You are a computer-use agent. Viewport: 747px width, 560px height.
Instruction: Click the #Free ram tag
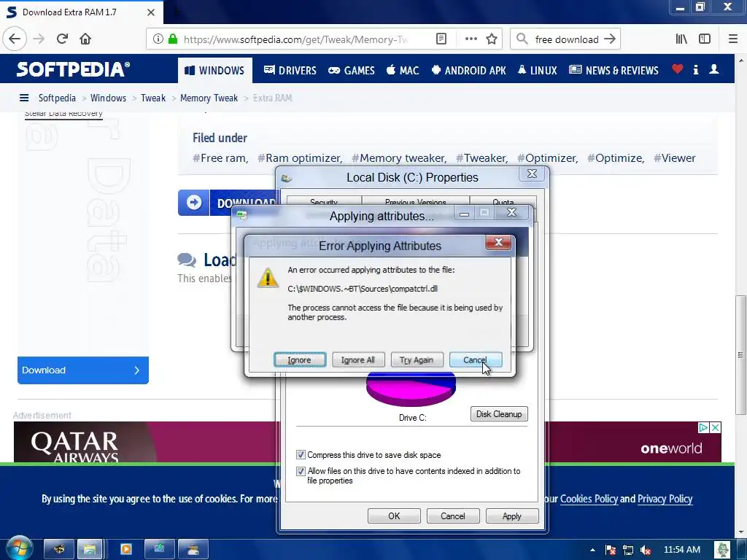[x=220, y=158]
